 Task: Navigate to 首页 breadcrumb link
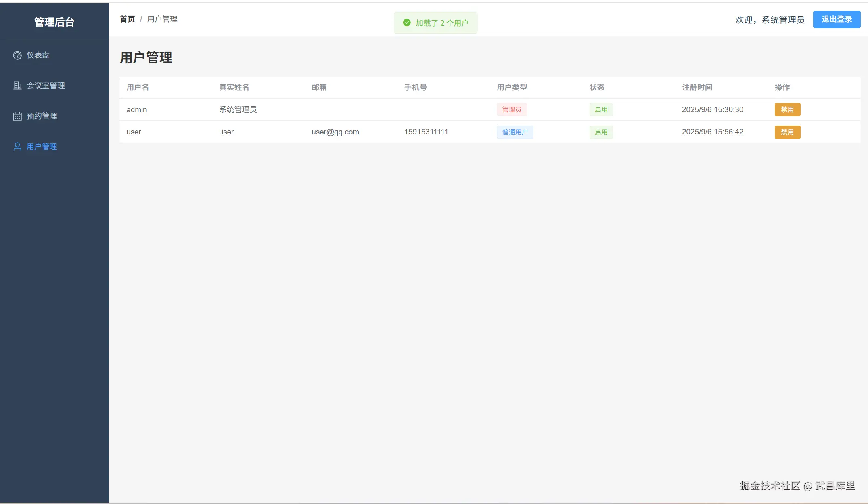click(127, 19)
